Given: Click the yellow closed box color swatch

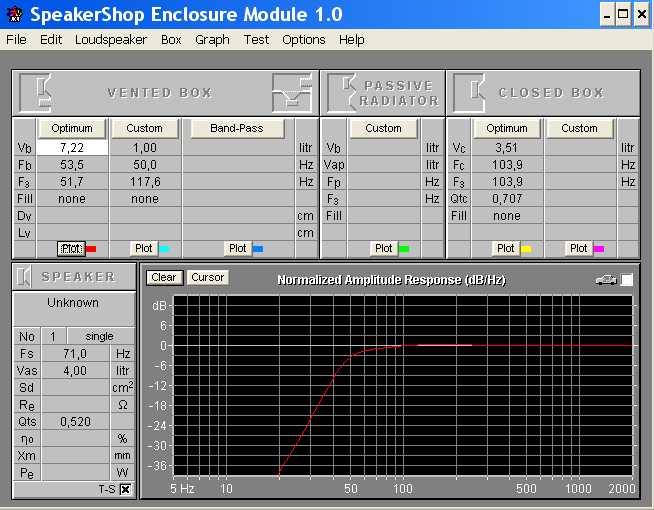Looking at the screenshot, I should point(526,249).
